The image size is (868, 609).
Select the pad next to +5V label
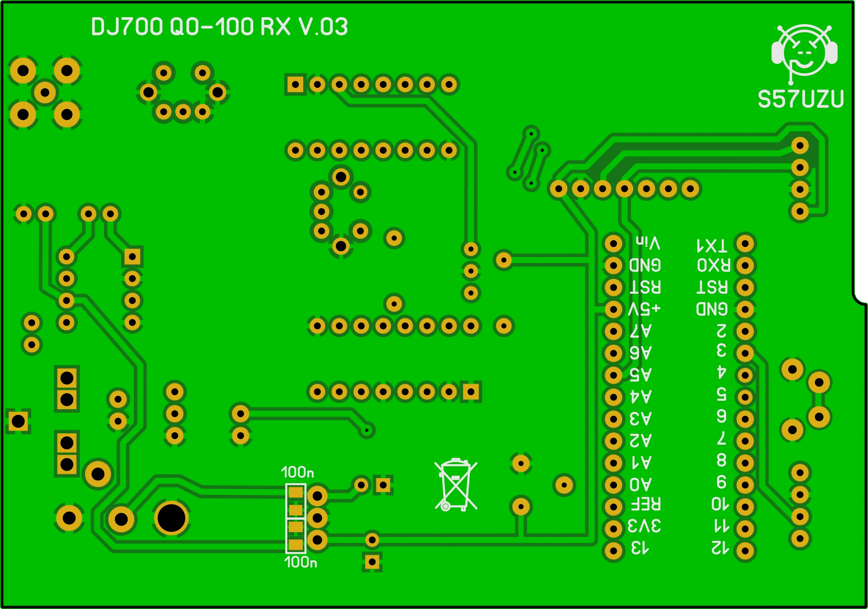[613, 310]
